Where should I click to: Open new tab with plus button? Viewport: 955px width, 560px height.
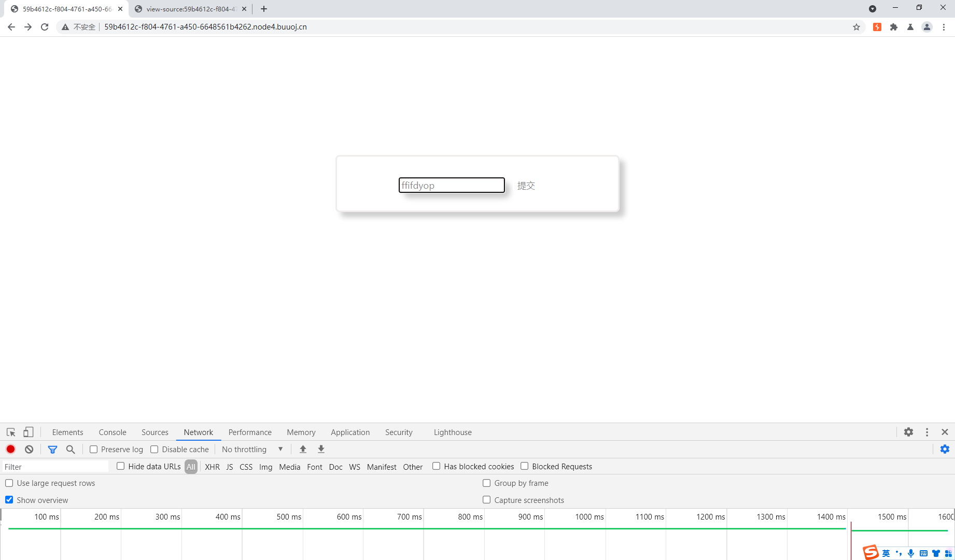pos(264,9)
